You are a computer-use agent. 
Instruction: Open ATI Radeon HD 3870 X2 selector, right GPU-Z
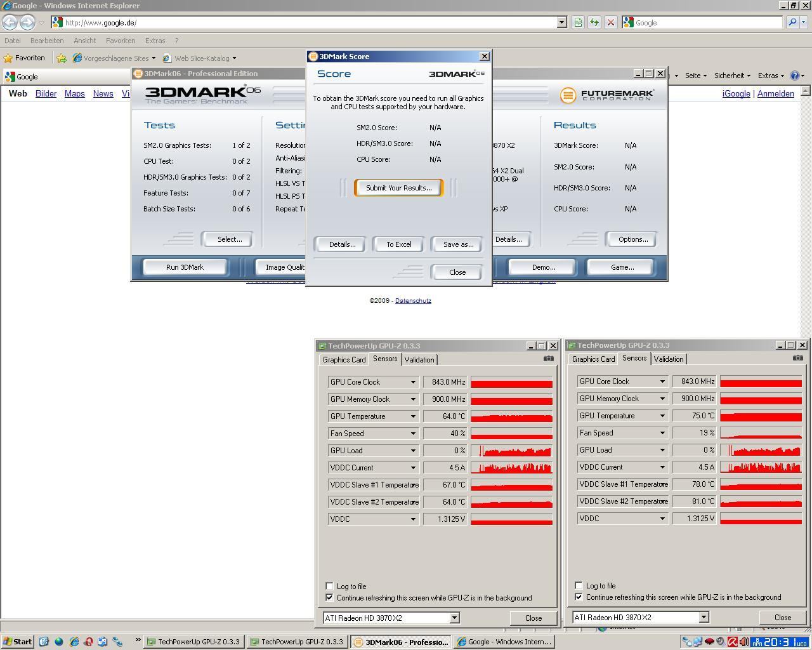click(704, 617)
